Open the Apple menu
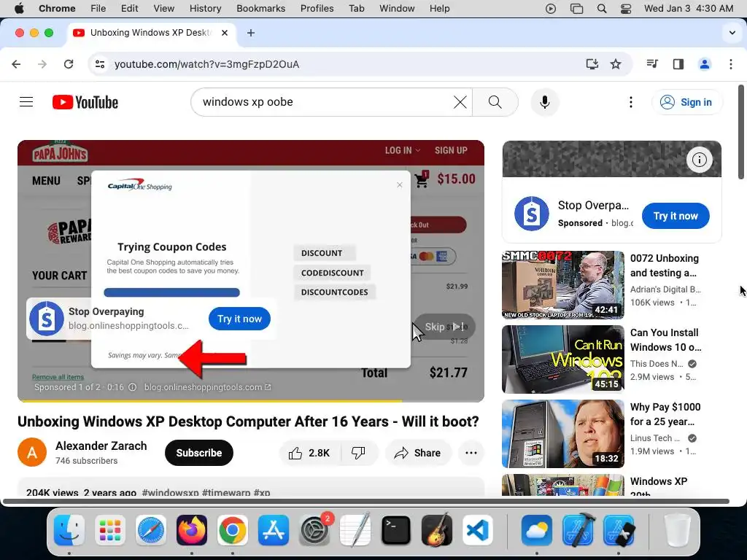The image size is (747, 560). coord(19,8)
